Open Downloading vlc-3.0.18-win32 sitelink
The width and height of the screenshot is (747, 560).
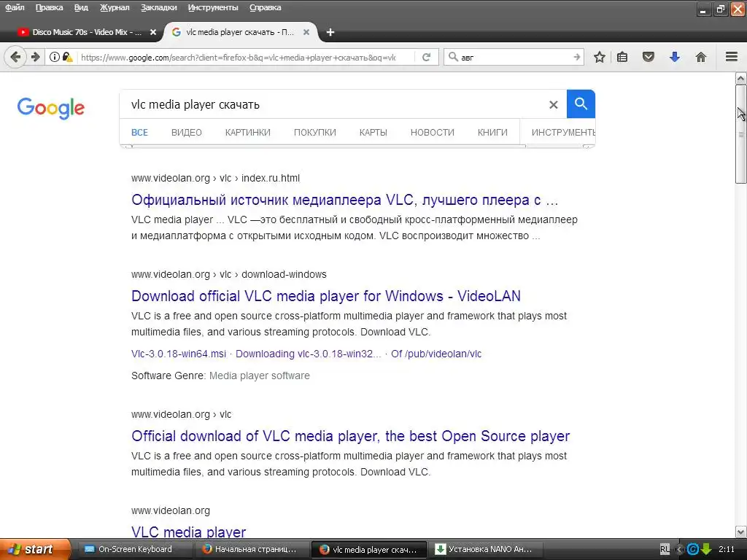[309, 354]
